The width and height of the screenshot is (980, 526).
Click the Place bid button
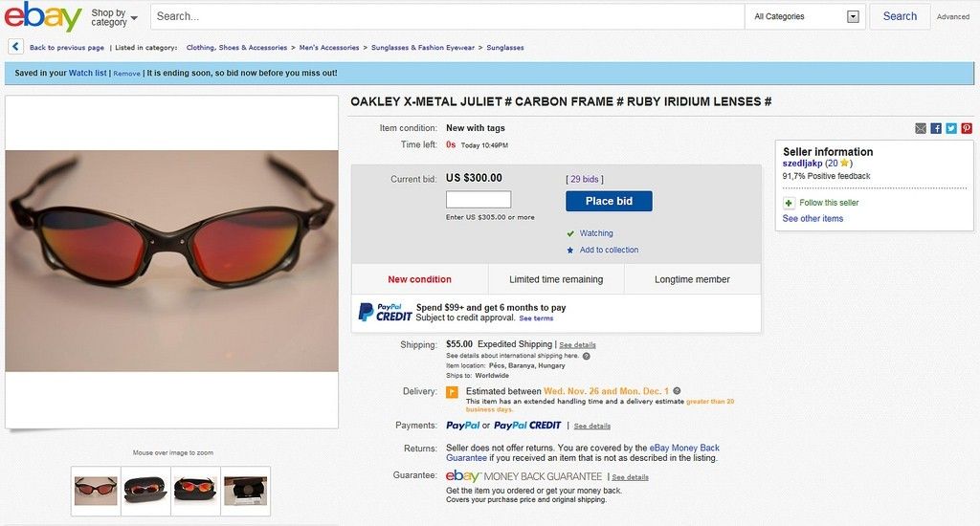[609, 201]
